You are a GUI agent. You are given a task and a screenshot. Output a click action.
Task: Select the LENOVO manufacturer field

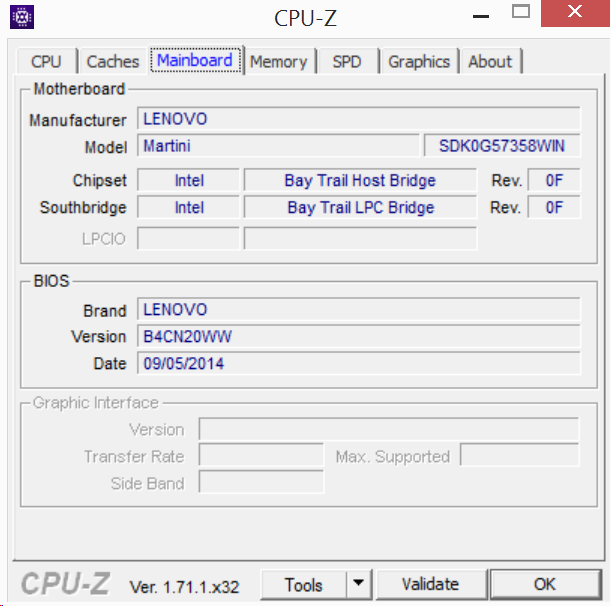[358, 119]
